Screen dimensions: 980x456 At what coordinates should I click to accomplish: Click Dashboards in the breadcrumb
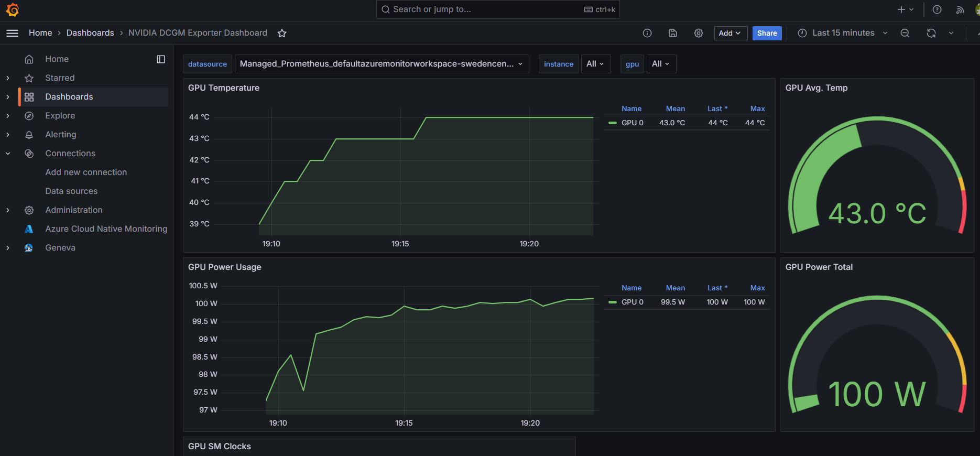[90, 32]
